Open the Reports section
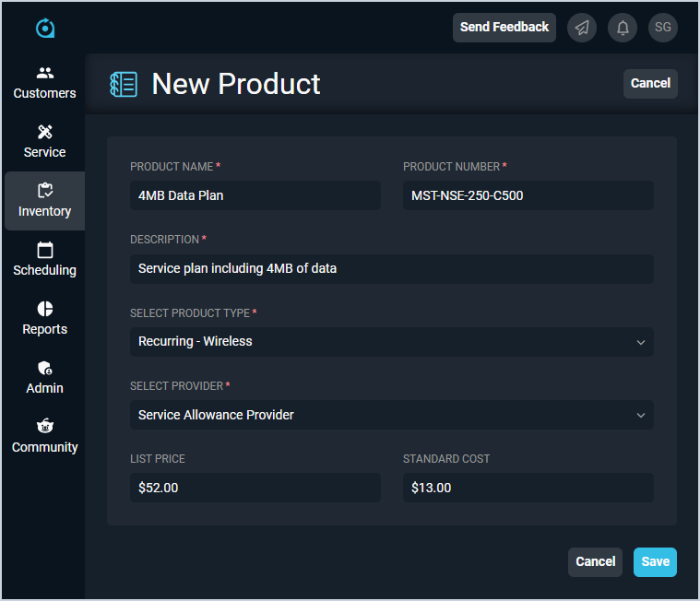 click(x=44, y=319)
